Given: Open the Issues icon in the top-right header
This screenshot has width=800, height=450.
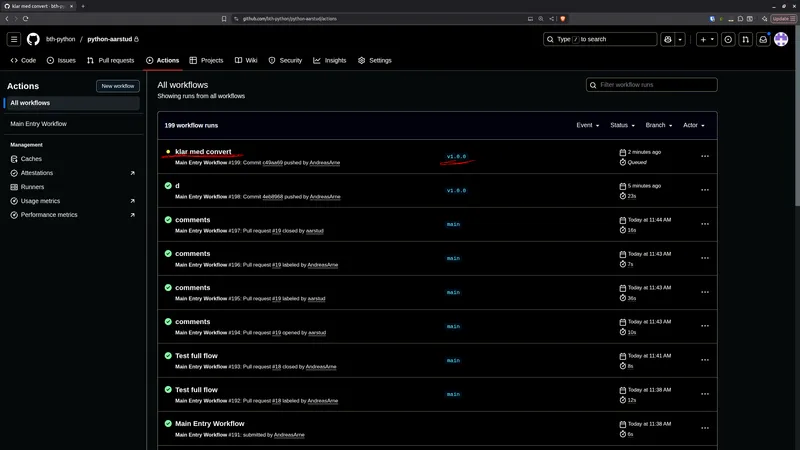Looking at the screenshot, I should pyautogui.click(x=728, y=39).
